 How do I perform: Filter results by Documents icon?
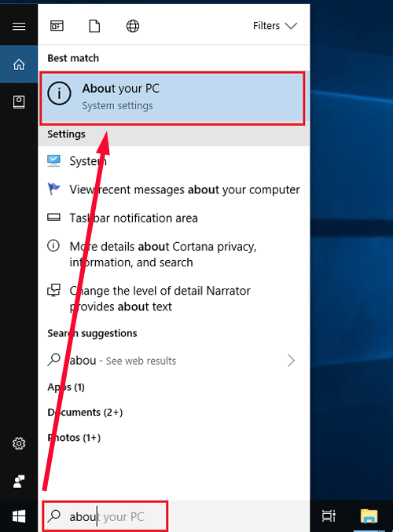[x=94, y=26]
